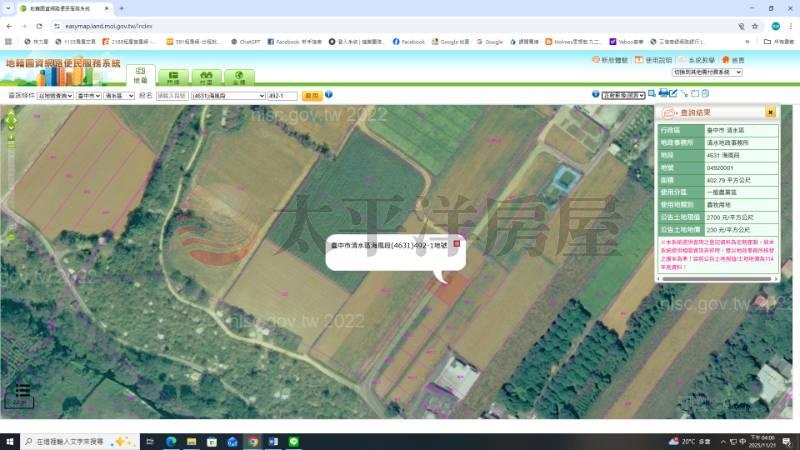This screenshot has height=450, width=800.
Task: Select the 地籍 map tab
Action: tap(140, 77)
